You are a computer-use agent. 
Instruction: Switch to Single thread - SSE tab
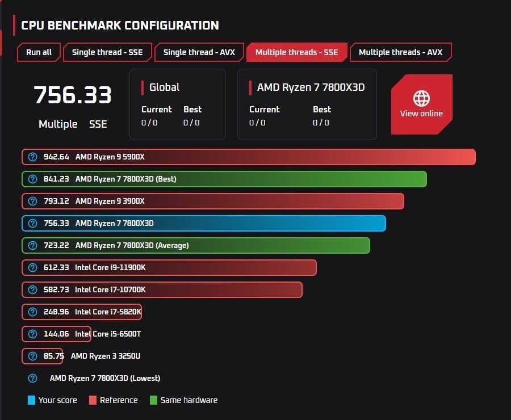point(107,52)
